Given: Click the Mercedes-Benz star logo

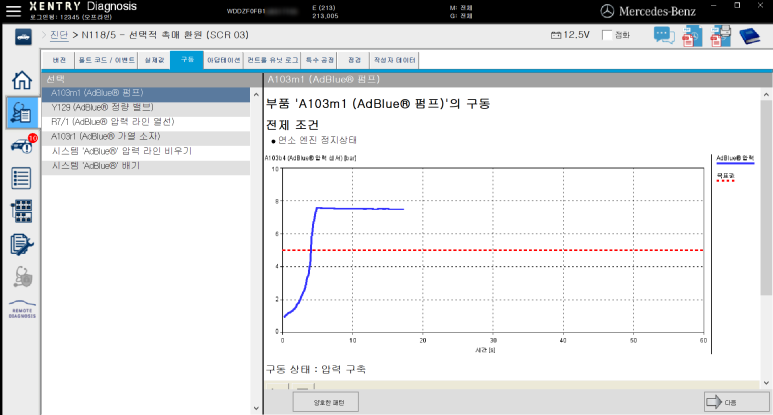Looking at the screenshot, I should click(607, 11).
